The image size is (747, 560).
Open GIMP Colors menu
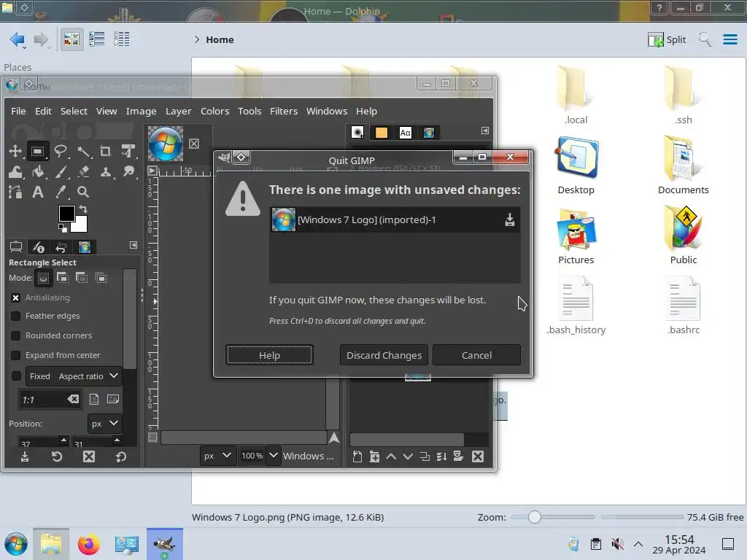tap(215, 111)
